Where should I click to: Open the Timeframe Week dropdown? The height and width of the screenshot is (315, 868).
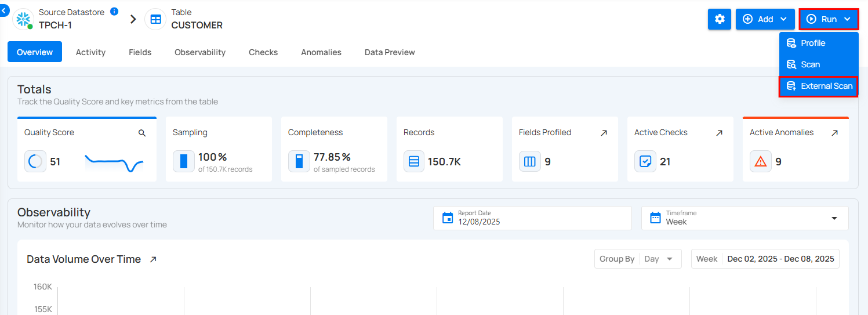[x=744, y=218]
